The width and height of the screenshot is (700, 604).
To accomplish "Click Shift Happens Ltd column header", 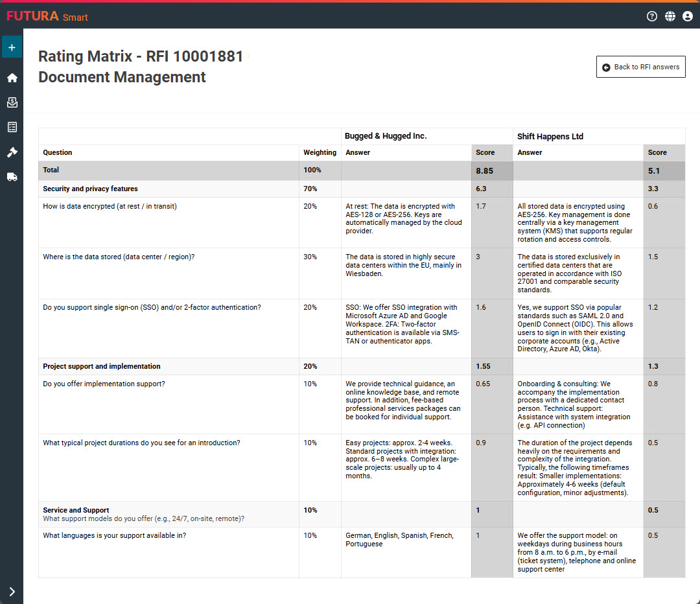I will pos(550,136).
